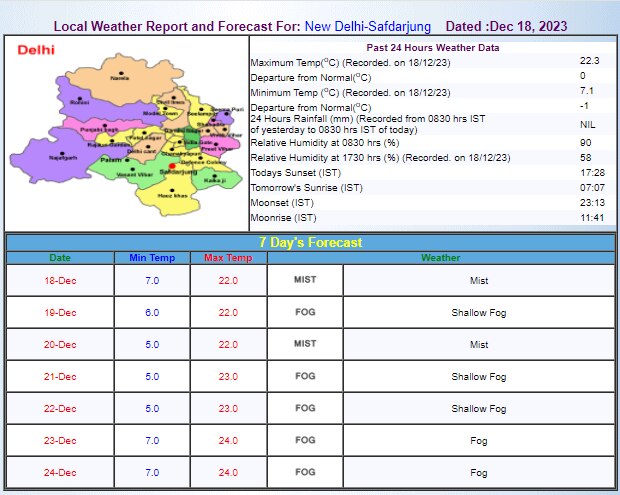This screenshot has height=495, width=620.
Task: Click min temp '5.0' in the 20-Dec row
Action: pyautogui.click(x=152, y=345)
